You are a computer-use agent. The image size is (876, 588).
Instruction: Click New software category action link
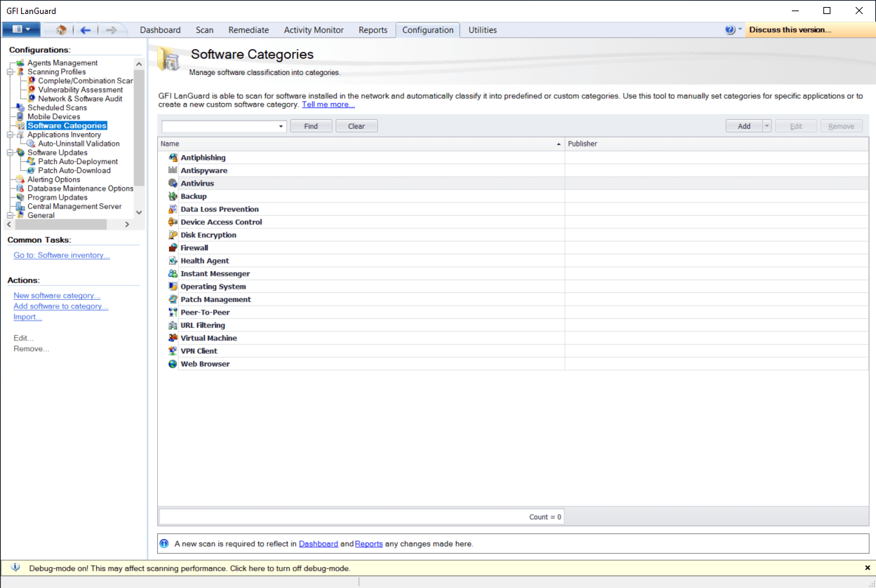click(x=57, y=296)
